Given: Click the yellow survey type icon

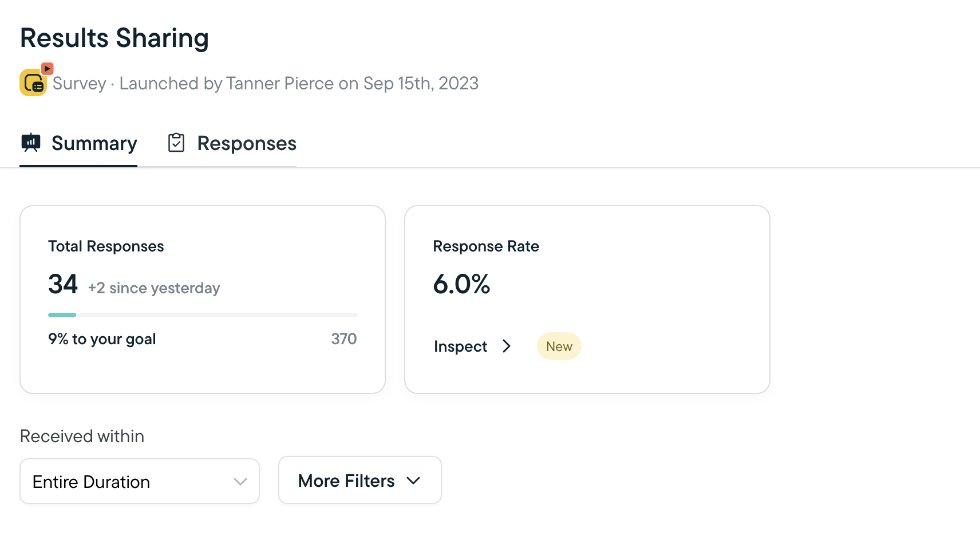Looking at the screenshot, I should point(32,84).
